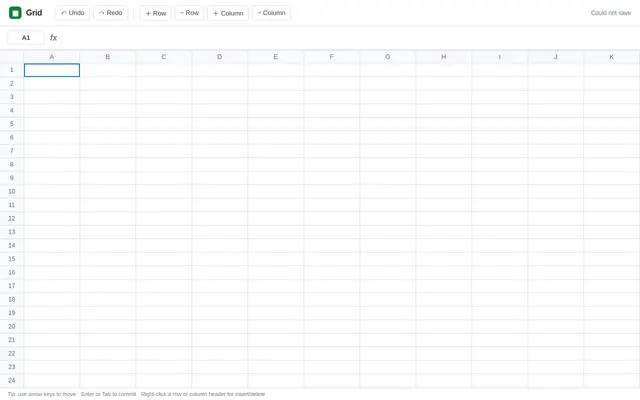
Task: Click the right-click header tip text
Action: point(203,394)
